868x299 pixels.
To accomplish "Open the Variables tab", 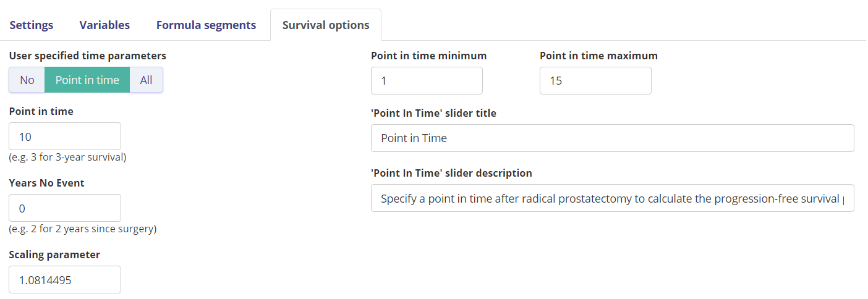I will [x=104, y=25].
